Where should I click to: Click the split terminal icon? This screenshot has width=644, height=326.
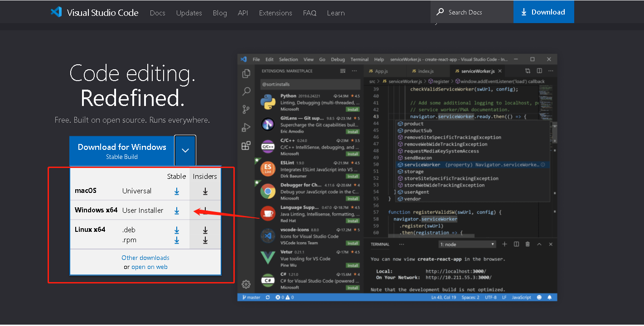pyautogui.click(x=516, y=244)
